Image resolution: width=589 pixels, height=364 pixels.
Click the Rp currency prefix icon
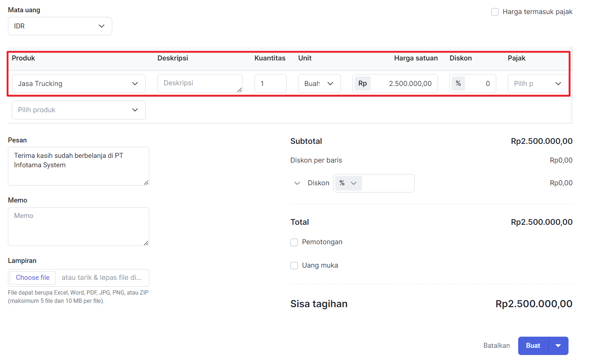pos(362,84)
